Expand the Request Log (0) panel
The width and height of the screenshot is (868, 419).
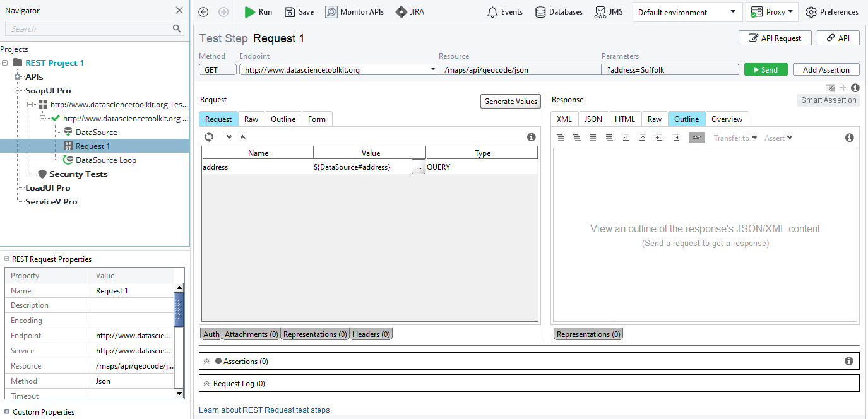click(x=206, y=384)
